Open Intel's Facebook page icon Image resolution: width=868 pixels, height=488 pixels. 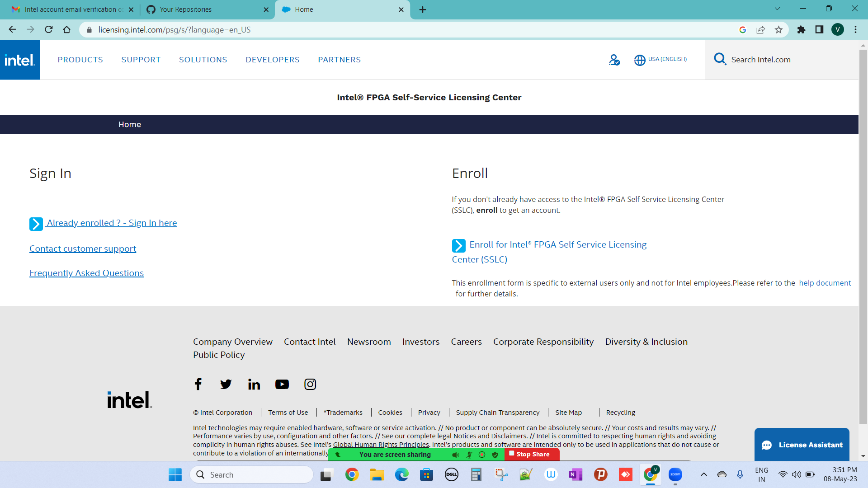click(x=198, y=384)
